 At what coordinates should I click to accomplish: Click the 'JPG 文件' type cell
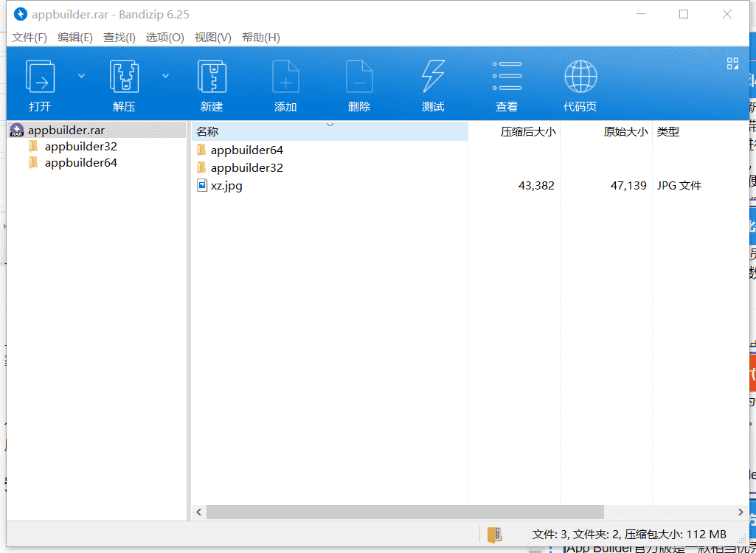[x=679, y=186]
